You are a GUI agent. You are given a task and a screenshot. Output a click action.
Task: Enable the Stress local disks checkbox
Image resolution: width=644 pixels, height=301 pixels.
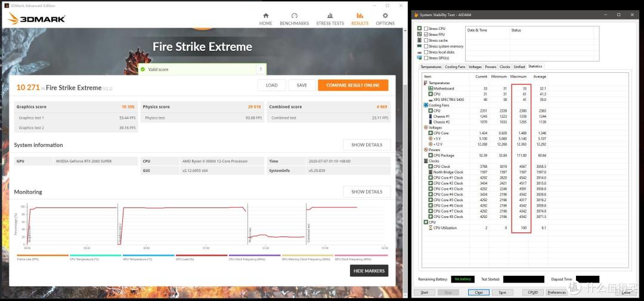pos(426,52)
